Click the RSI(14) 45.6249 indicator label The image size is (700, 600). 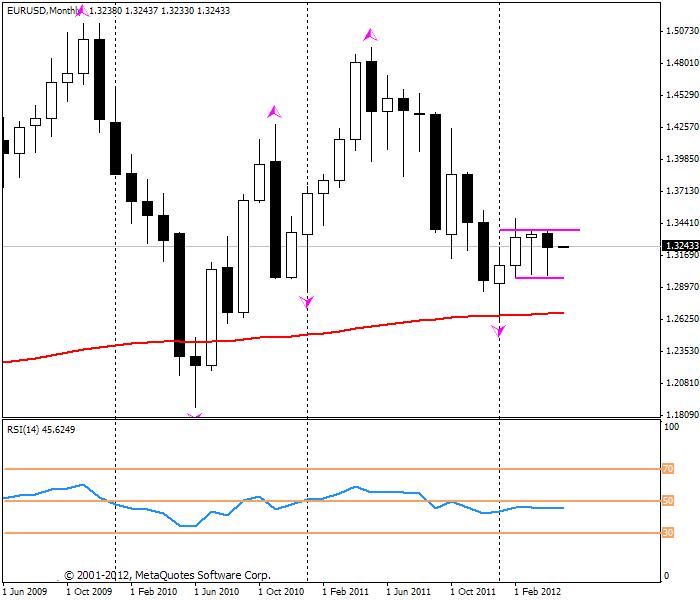point(41,429)
